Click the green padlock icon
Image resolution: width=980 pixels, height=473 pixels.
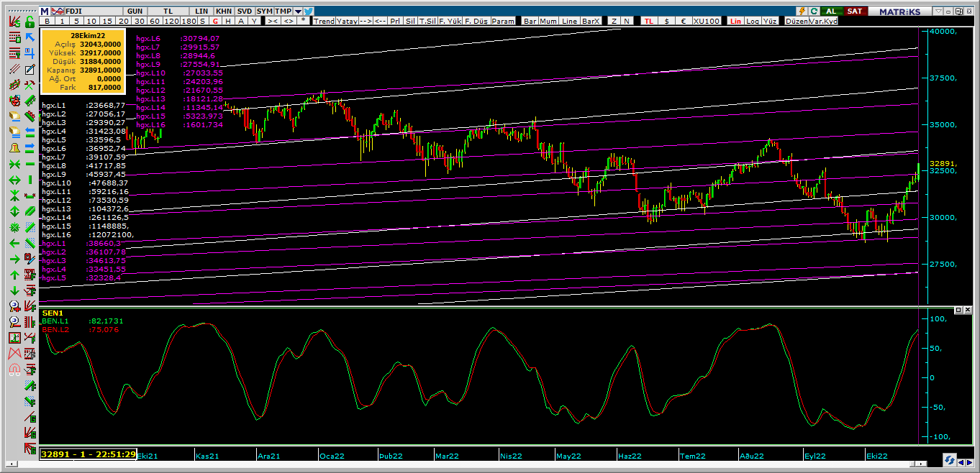[x=30, y=22]
